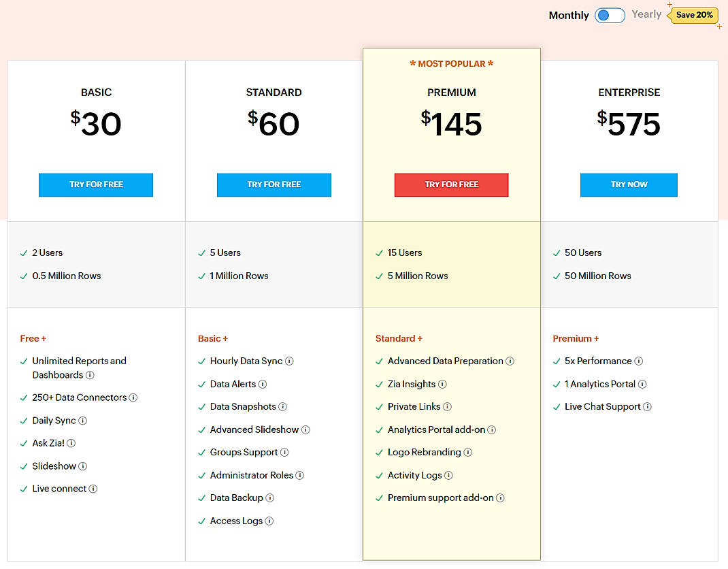Click info icon beside 5x Performance
This screenshot has width=728, height=569.
pos(638,361)
